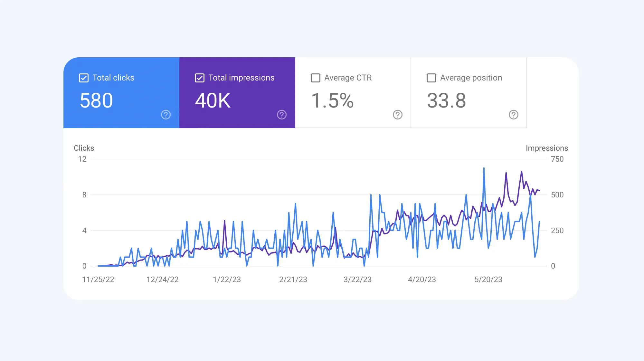This screenshot has height=361, width=644.
Task: Click the 1.5% CTR value
Action: 333,100
